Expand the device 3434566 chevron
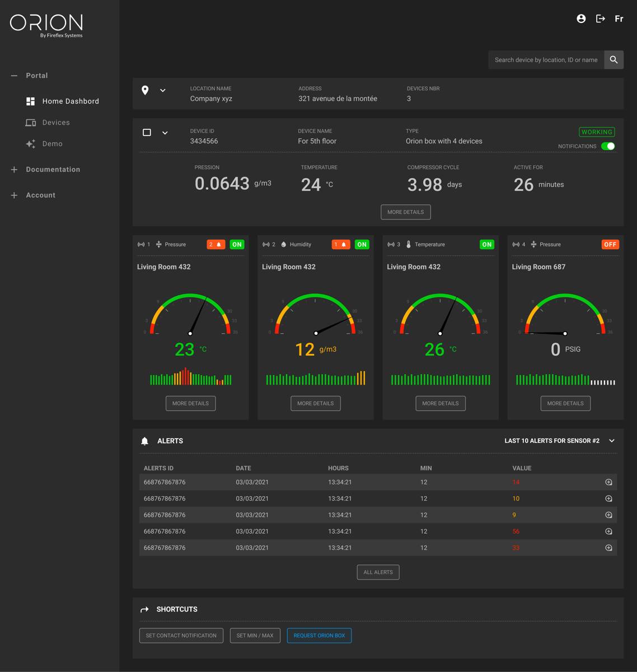 point(165,133)
